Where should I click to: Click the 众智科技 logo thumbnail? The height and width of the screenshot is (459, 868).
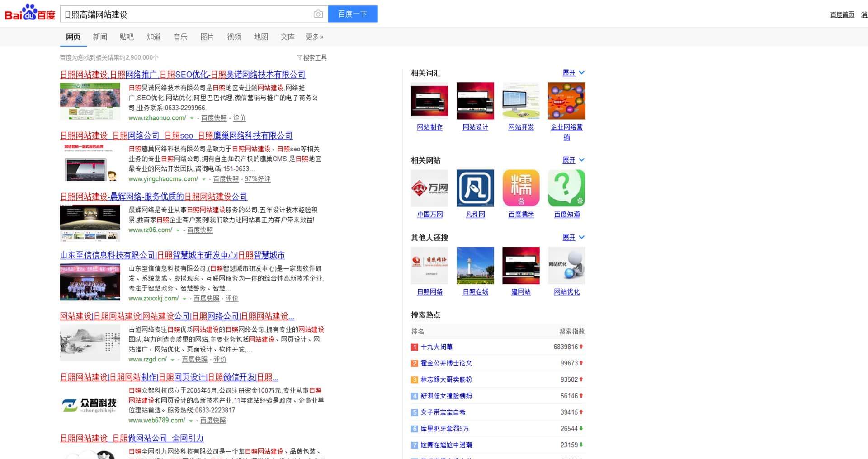pos(90,404)
